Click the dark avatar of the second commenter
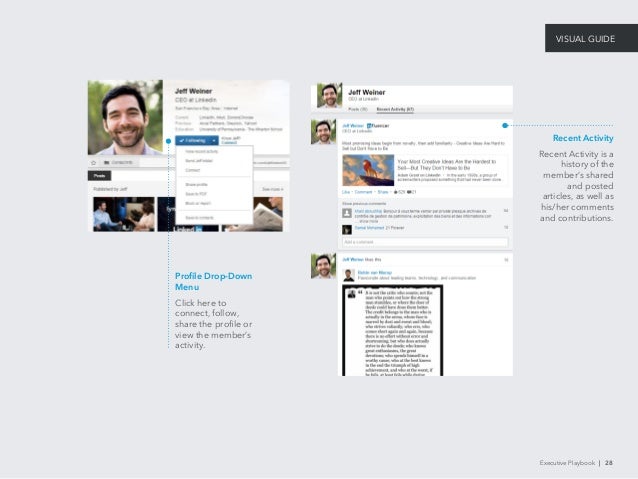This screenshot has height=479, width=638. 347,230
